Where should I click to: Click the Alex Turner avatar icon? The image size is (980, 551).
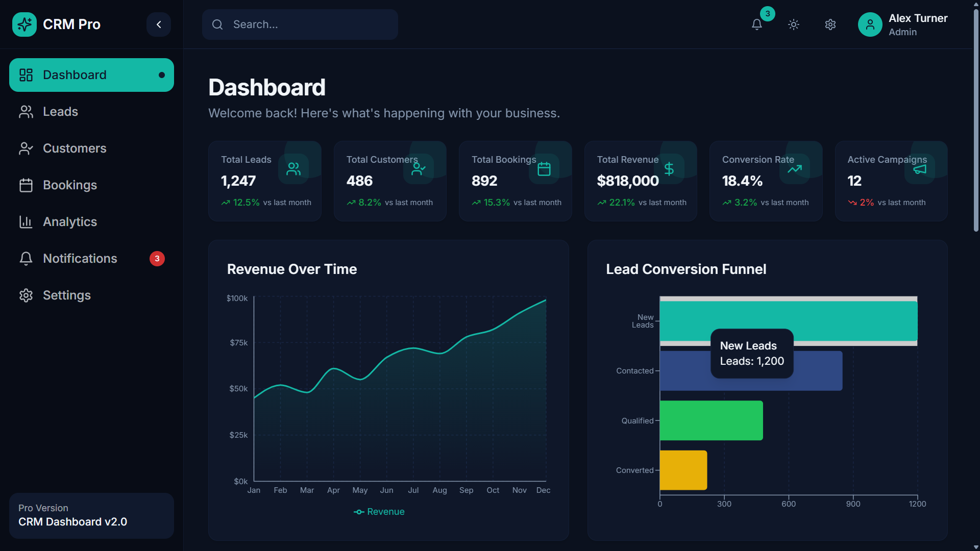tap(870, 24)
